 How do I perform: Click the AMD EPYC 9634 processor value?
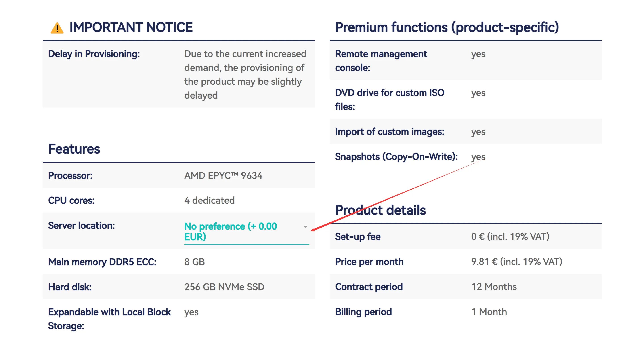(223, 176)
